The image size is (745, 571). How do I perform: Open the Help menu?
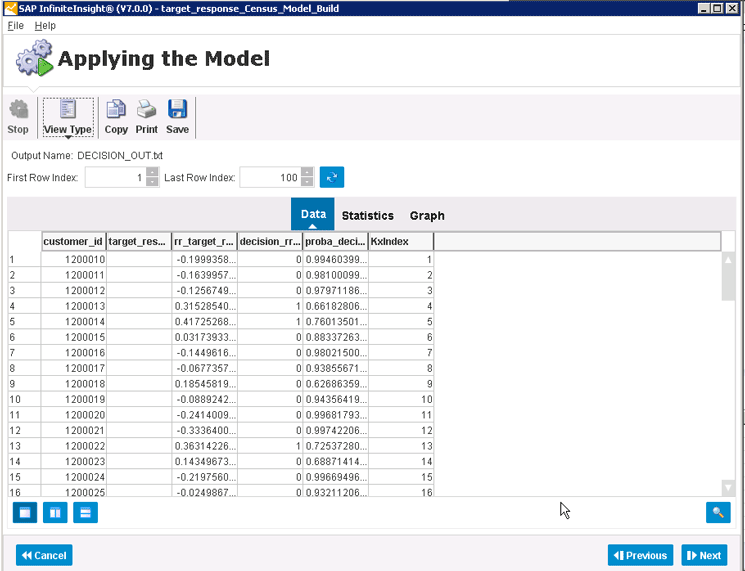tap(45, 26)
